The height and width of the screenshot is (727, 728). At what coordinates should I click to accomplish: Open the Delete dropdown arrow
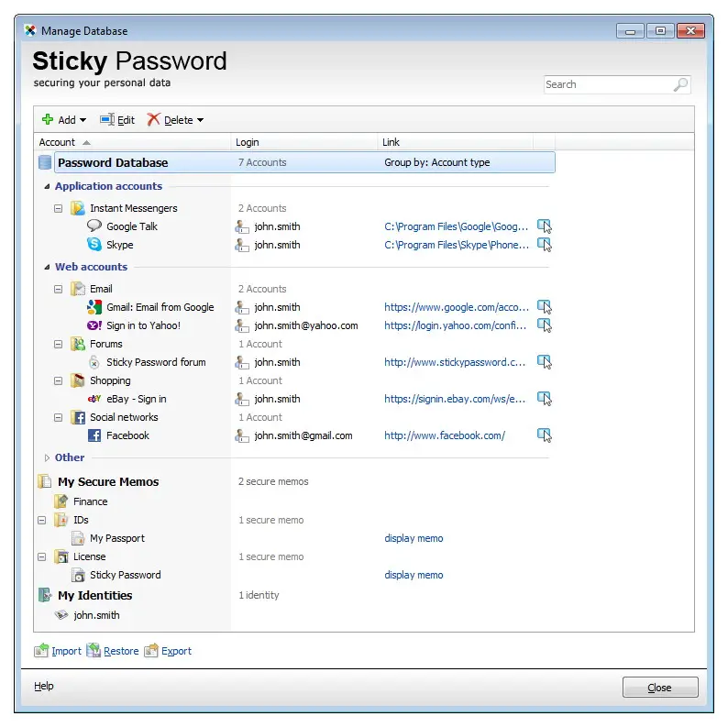200,120
